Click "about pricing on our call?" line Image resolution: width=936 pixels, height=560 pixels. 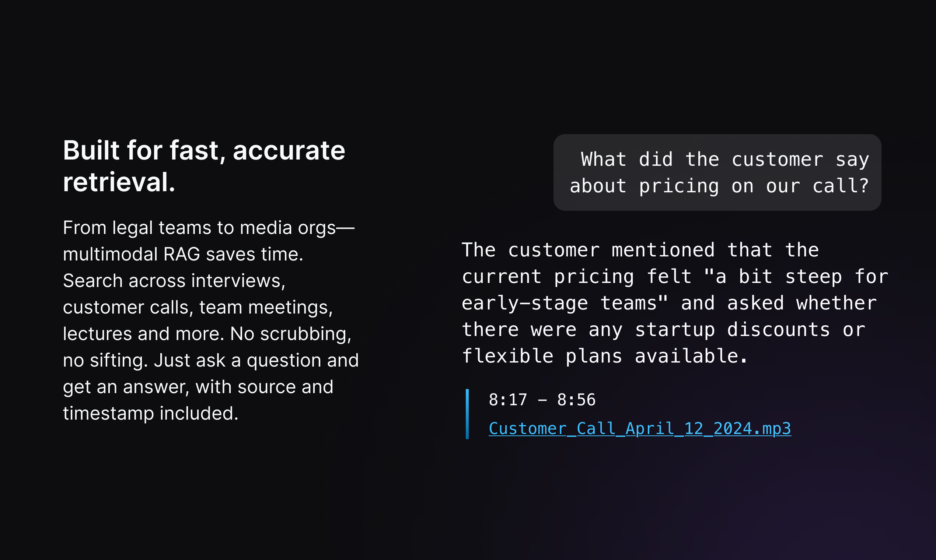tap(719, 186)
